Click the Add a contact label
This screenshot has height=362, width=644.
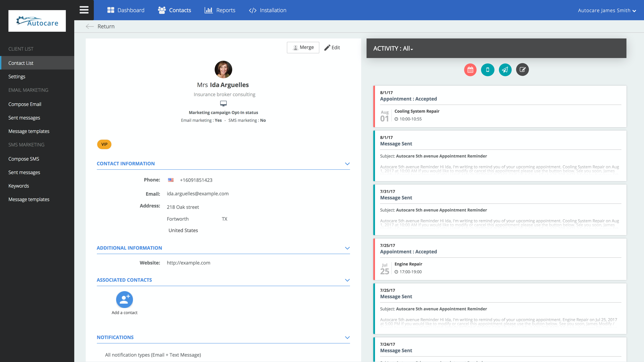click(x=125, y=313)
